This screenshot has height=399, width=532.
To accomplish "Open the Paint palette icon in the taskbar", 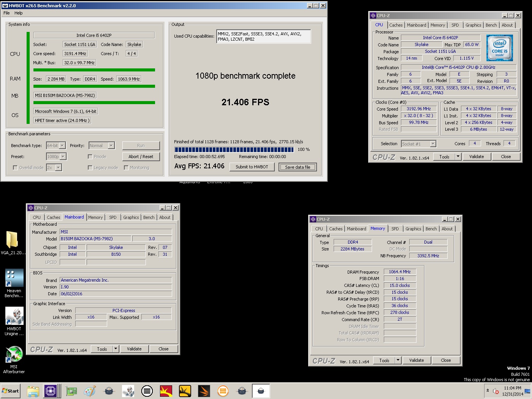I will [90, 391].
